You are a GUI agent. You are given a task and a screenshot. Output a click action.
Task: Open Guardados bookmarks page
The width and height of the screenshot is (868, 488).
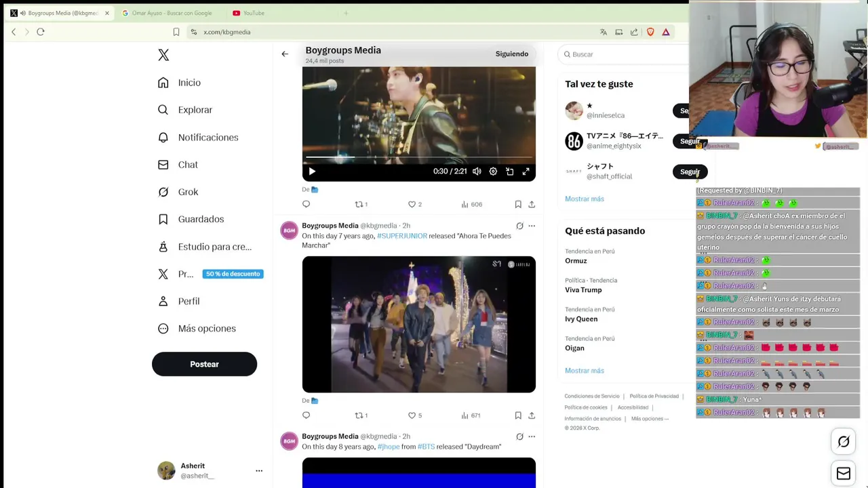click(191, 219)
